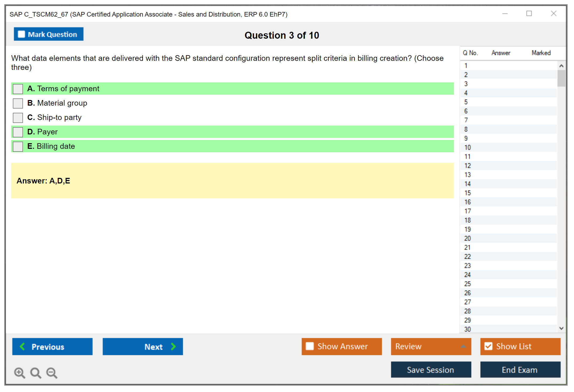This screenshot has width=574, height=392.
Task: Toggle the Show Answer checkbox
Action: click(310, 346)
